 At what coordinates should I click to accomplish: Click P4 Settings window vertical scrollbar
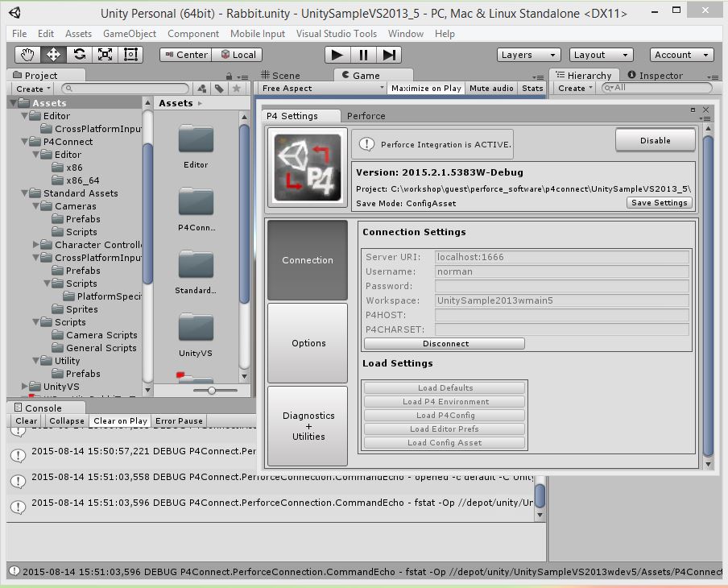(x=708, y=295)
